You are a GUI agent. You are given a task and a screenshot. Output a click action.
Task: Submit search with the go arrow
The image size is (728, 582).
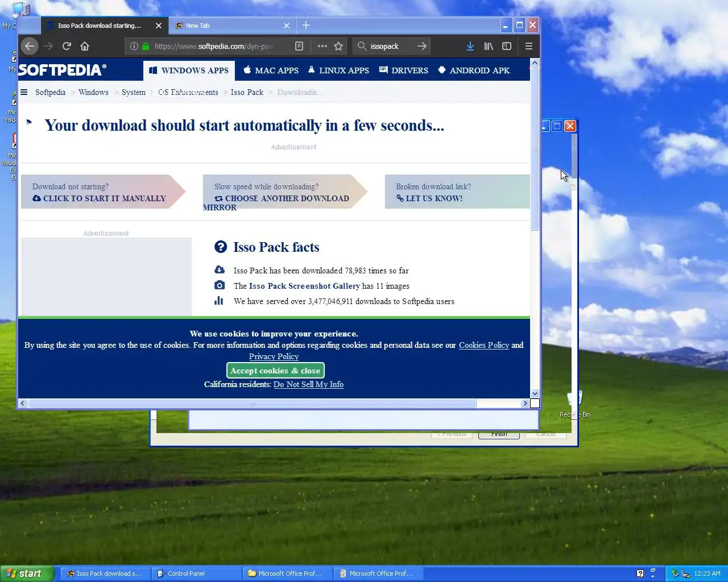(421, 46)
